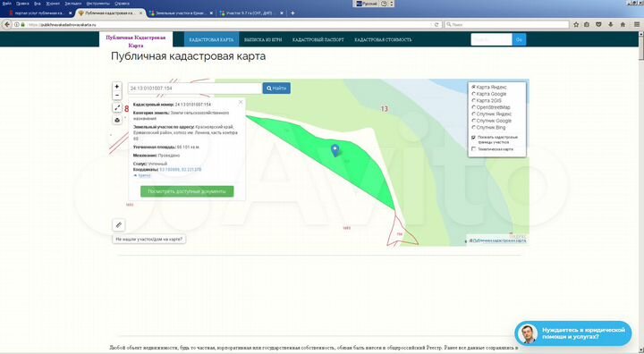
Task: Reload the page in browser
Action: 437,25
